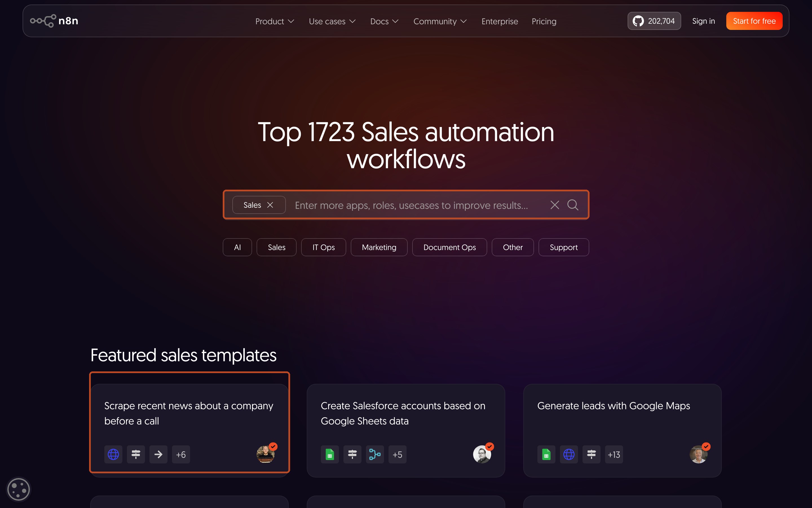
Task: Click the Google Sheets icon on the Salesforce accounts card
Action: tap(330, 454)
